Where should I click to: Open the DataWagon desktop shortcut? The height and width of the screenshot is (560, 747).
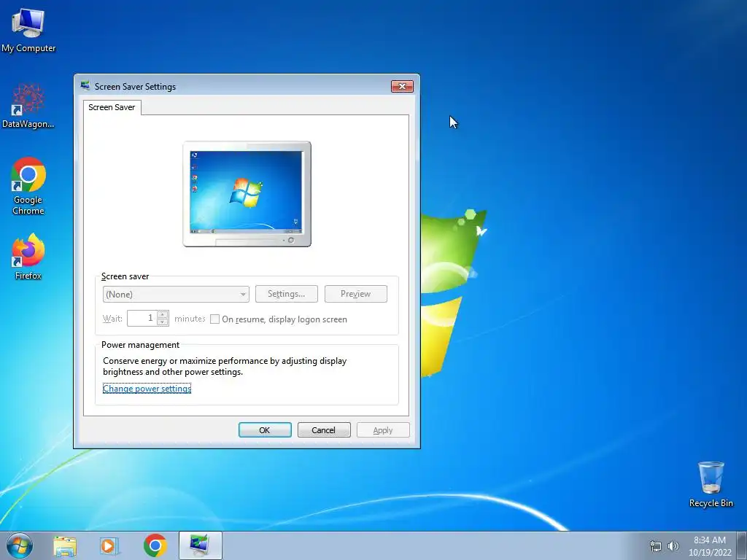[x=28, y=106]
